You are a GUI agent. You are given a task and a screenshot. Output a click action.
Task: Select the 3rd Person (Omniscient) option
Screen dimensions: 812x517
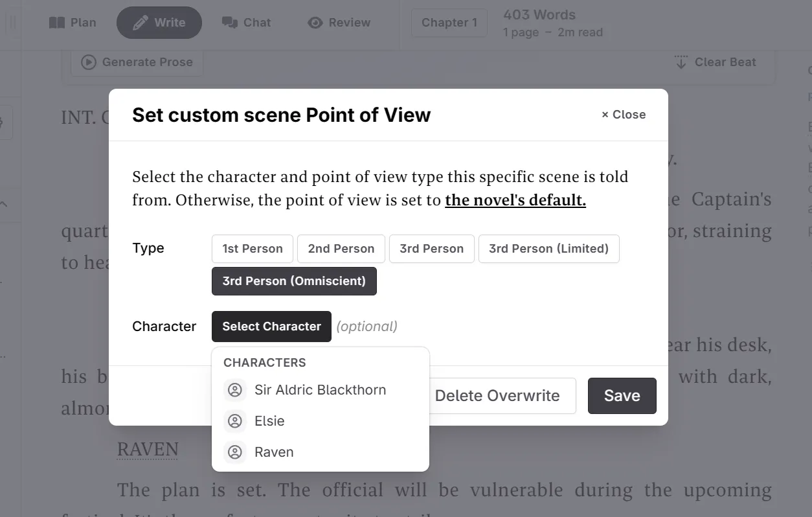294,281
